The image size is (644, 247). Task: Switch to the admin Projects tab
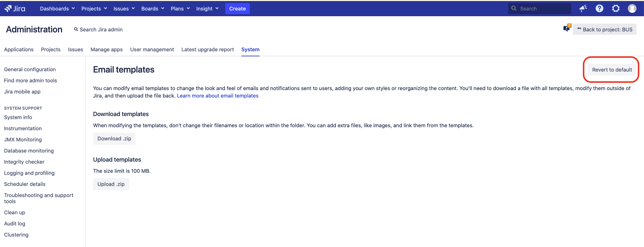pos(51,49)
